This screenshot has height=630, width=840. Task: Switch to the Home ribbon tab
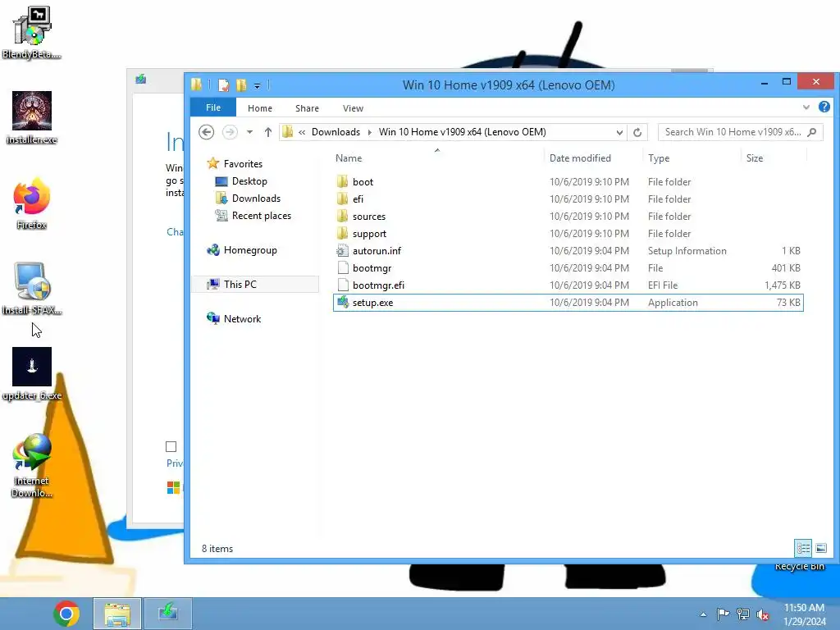click(x=260, y=108)
